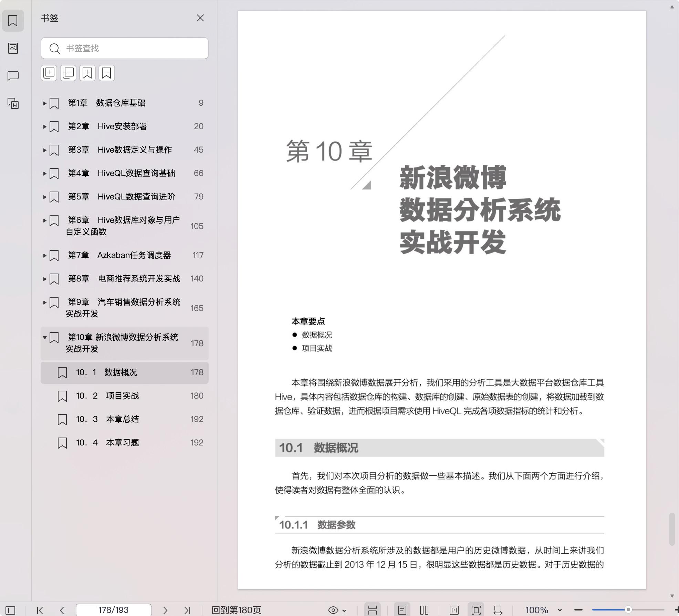Go to the previous page

click(62, 610)
